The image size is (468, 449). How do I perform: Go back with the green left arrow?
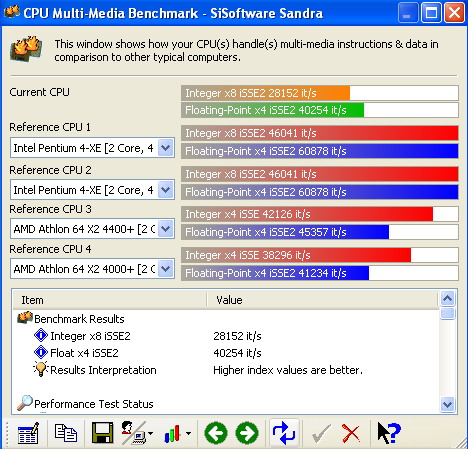(216, 433)
